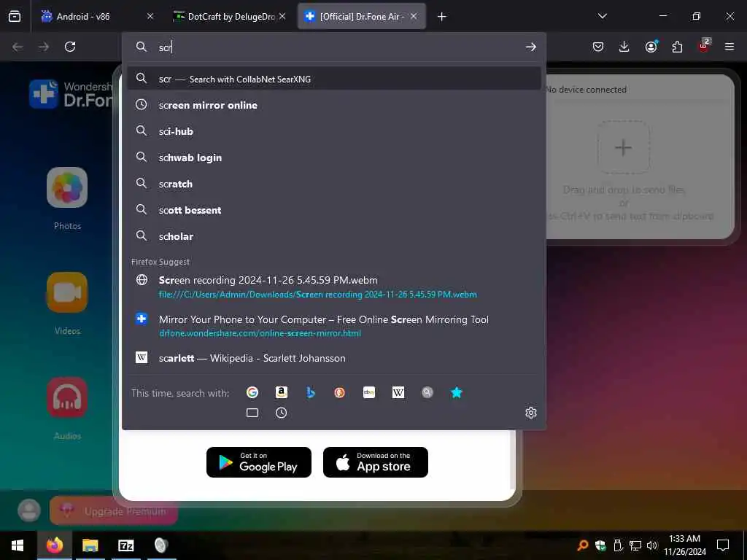Screen dimensions: 747x560
Task: Open the Firefox Downloads panel
Action: pos(624,47)
